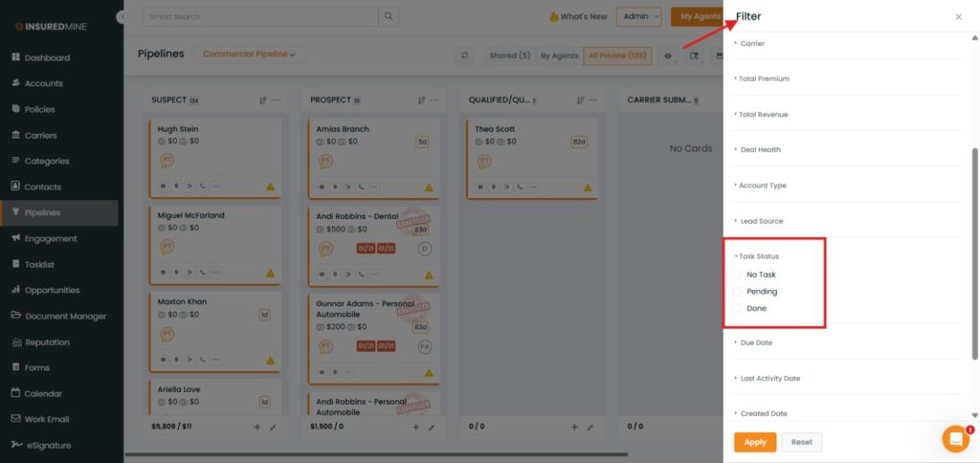Image resolution: width=980 pixels, height=463 pixels.
Task: Select the Pending task status
Action: (x=738, y=292)
